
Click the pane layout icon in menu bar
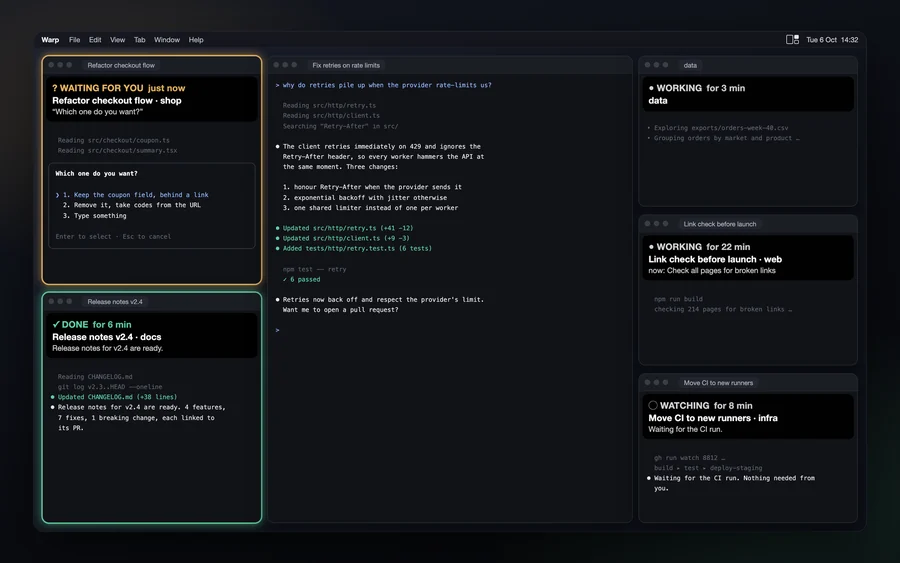pyautogui.click(x=792, y=40)
